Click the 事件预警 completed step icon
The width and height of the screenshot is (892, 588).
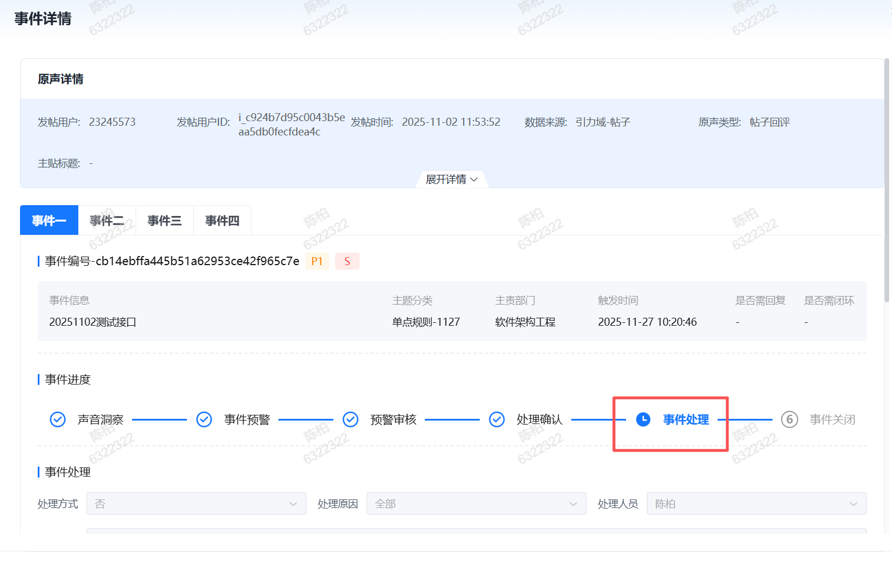tap(204, 419)
